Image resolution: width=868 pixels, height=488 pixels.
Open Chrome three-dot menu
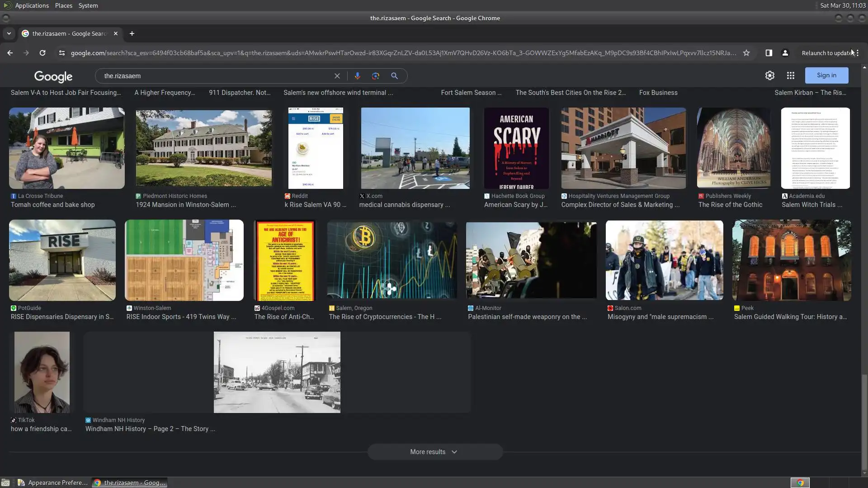[858, 53]
